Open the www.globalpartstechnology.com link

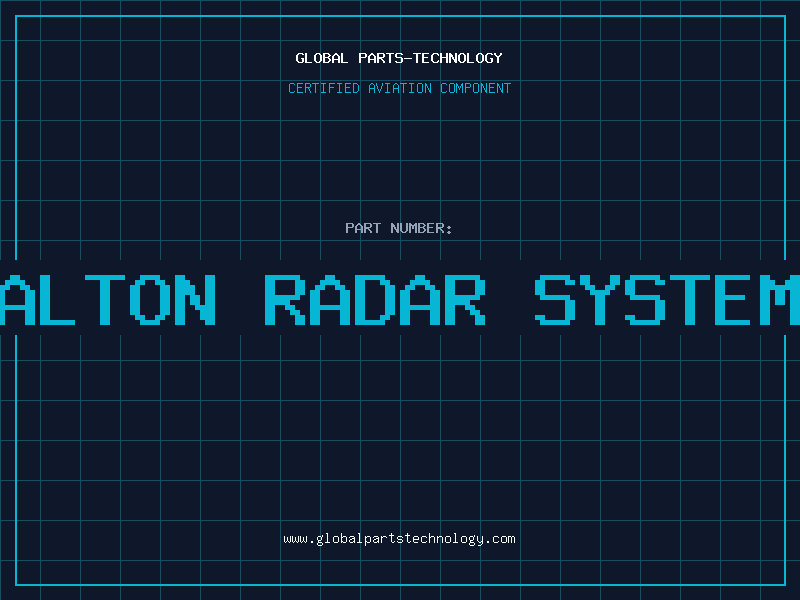399,539
